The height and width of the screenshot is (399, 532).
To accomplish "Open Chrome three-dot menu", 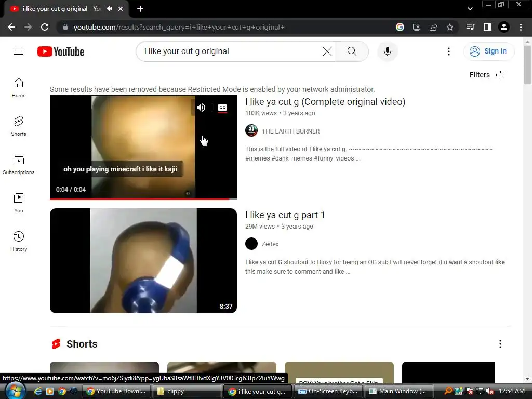I will (x=521, y=27).
